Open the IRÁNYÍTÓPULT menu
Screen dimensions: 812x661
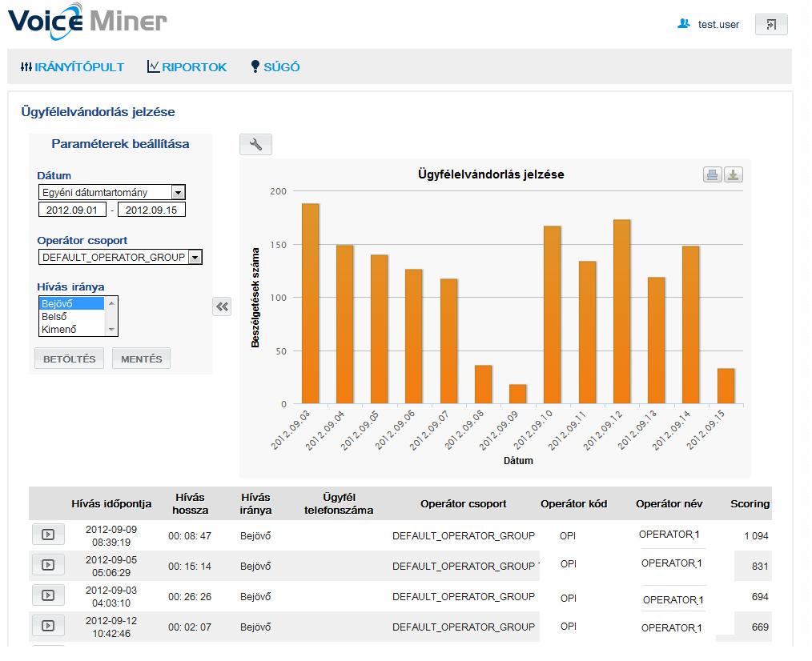click(73, 66)
